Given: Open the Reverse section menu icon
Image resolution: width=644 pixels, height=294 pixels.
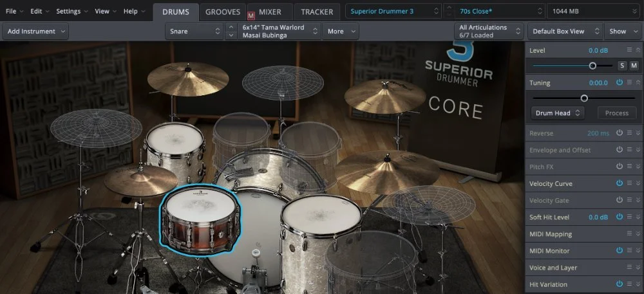Looking at the screenshot, I should click(629, 133).
